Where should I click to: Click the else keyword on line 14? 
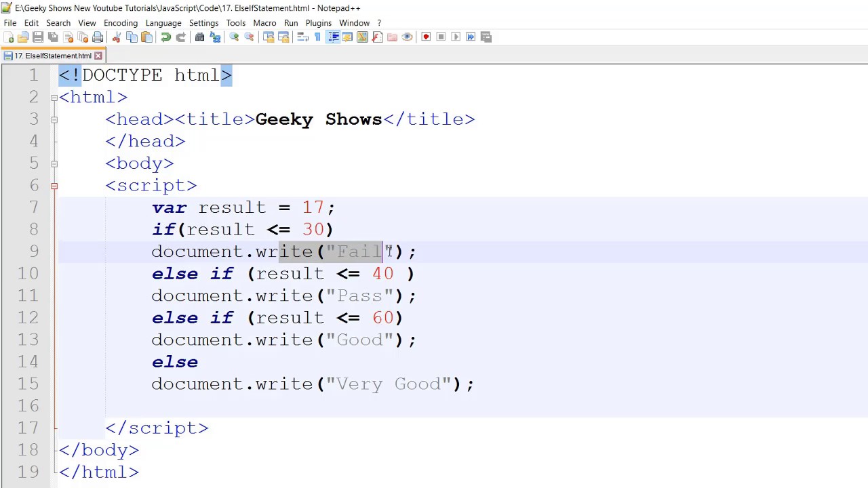(175, 362)
